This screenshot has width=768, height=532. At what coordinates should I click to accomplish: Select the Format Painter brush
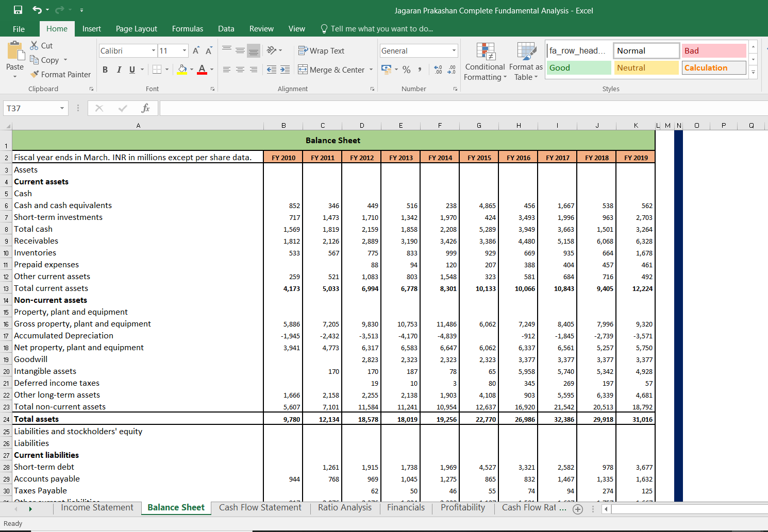pos(35,74)
